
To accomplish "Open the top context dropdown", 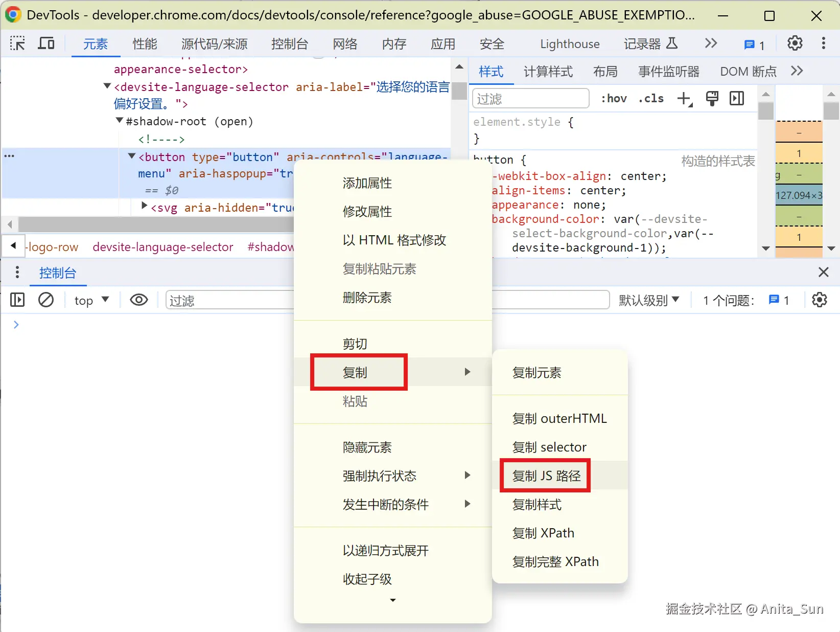I will (92, 300).
